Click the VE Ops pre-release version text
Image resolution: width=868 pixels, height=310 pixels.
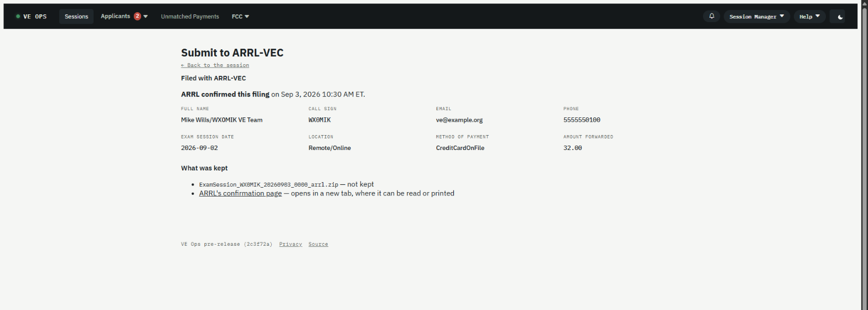coord(226,244)
